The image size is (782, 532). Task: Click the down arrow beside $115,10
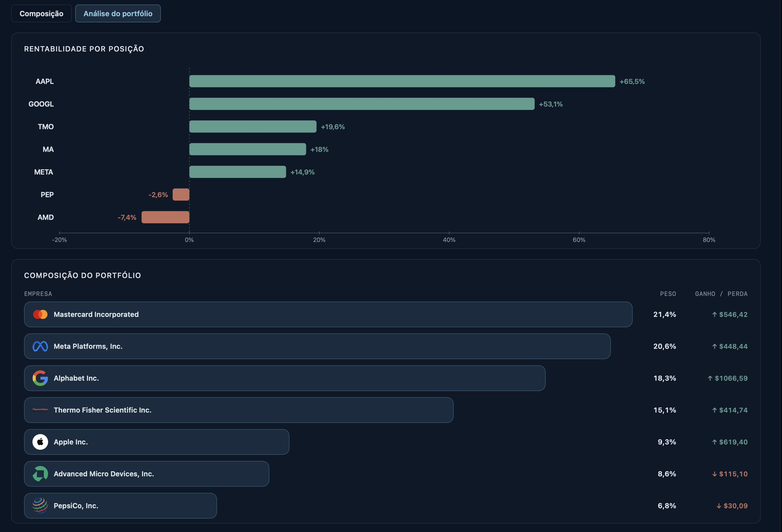tap(714, 474)
